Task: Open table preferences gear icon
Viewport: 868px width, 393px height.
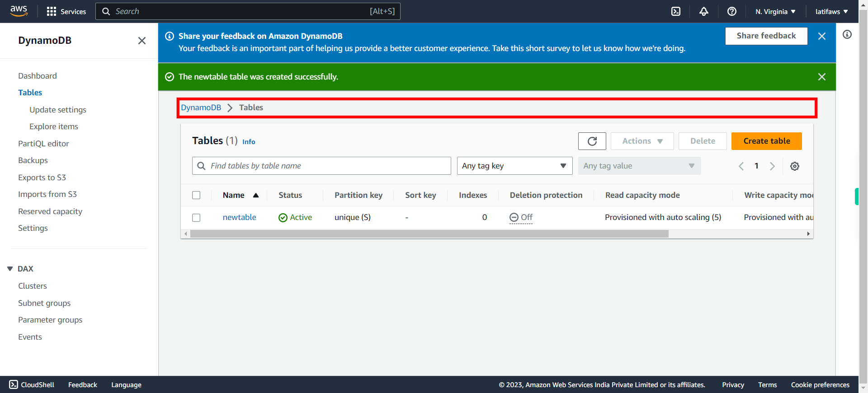Action: 795,166
